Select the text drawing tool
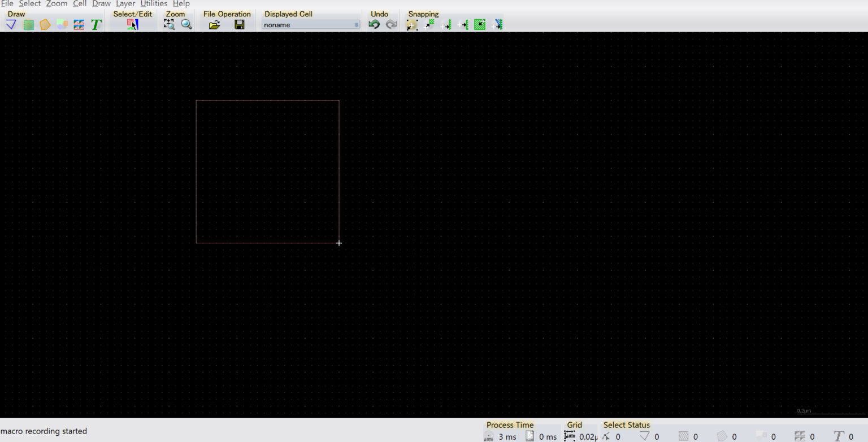868x442 pixels. click(96, 25)
